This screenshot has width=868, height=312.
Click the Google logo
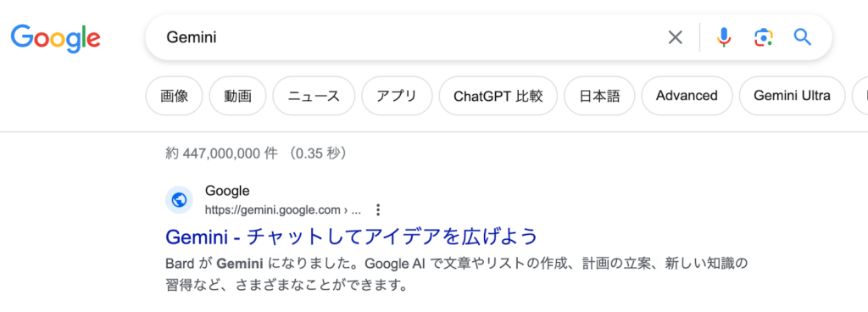pos(55,37)
